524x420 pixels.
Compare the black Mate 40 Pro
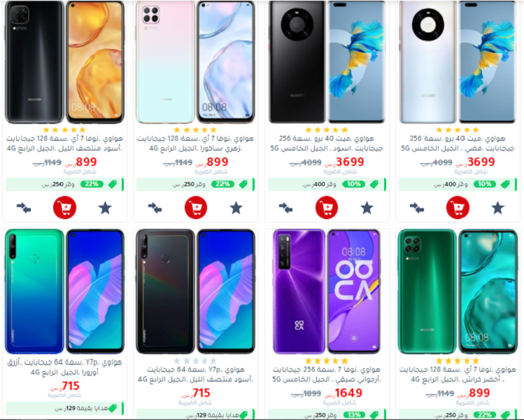tap(285, 208)
